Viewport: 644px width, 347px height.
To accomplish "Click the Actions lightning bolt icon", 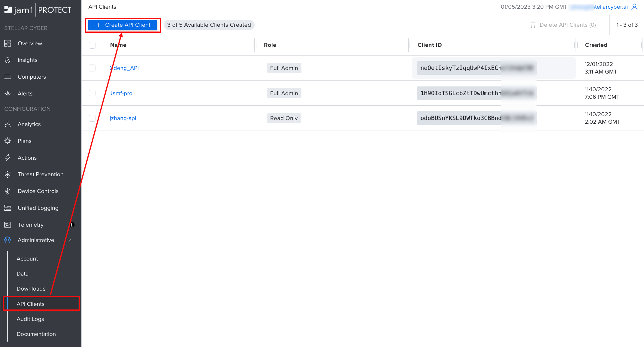I will [x=8, y=158].
